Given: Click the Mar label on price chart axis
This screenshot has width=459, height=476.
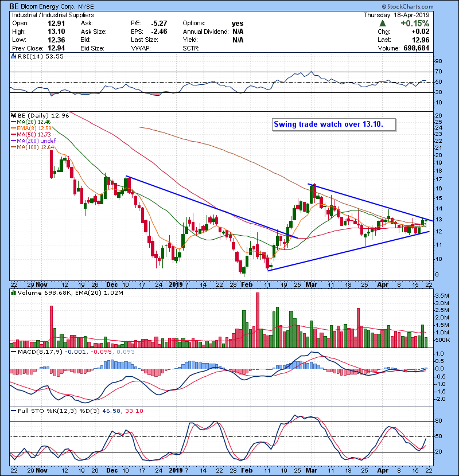Looking at the screenshot, I should point(312,285).
